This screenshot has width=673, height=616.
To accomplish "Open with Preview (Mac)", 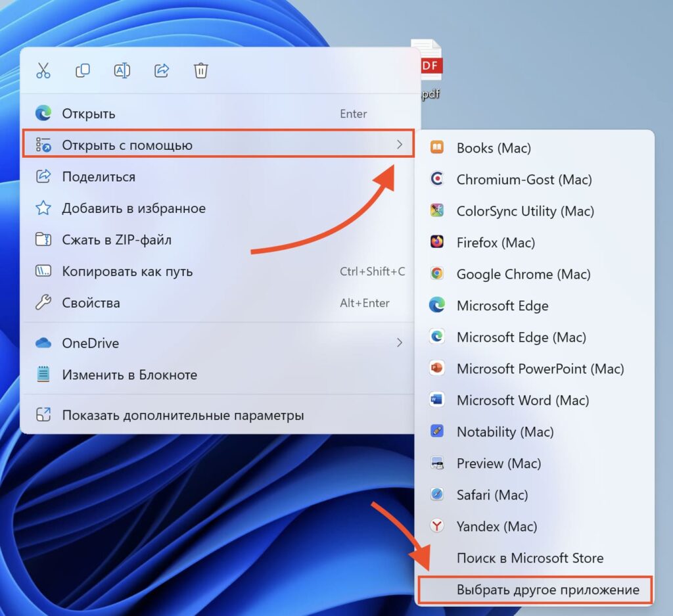I will point(534,463).
